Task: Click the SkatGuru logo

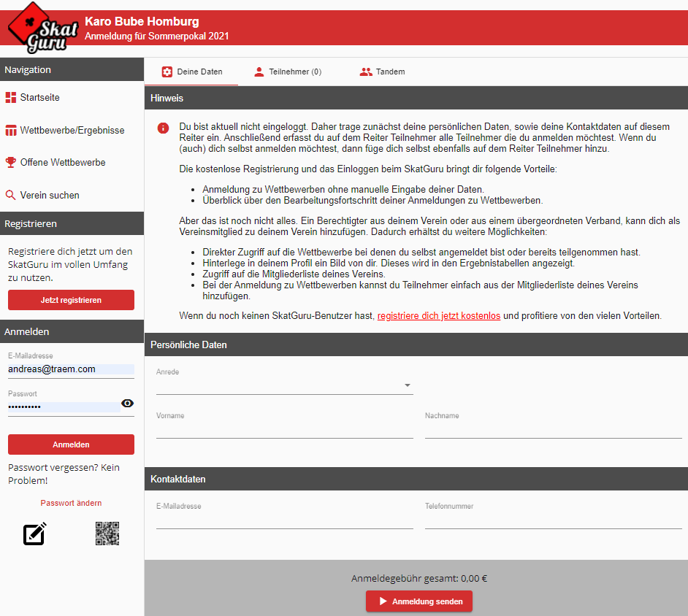Action: pyautogui.click(x=38, y=28)
